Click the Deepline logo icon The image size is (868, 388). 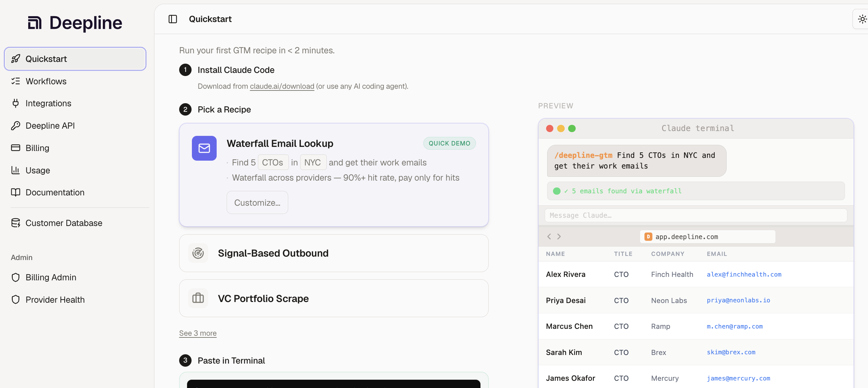(35, 23)
